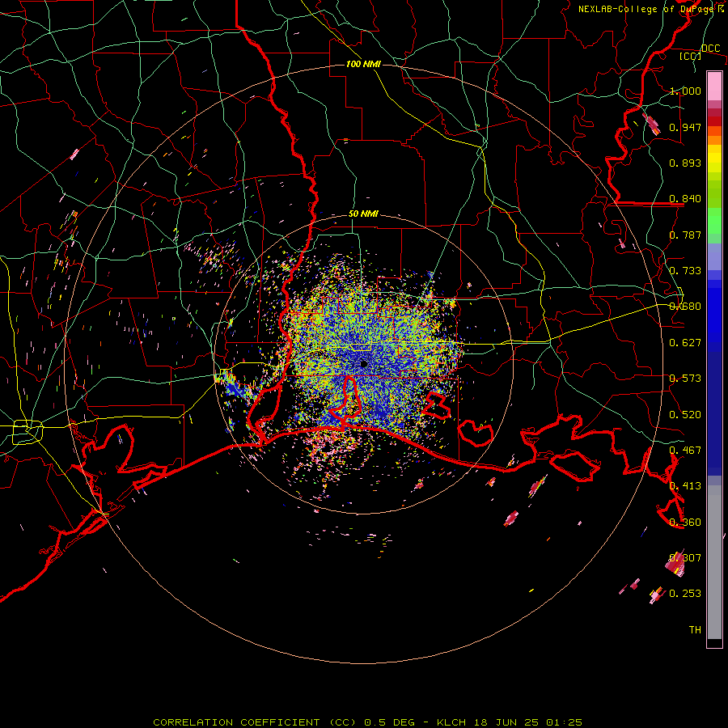Click the 0.840 scale value
Image resolution: width=728 pixels, height=728 pixels.
click(x=685, y=199)
